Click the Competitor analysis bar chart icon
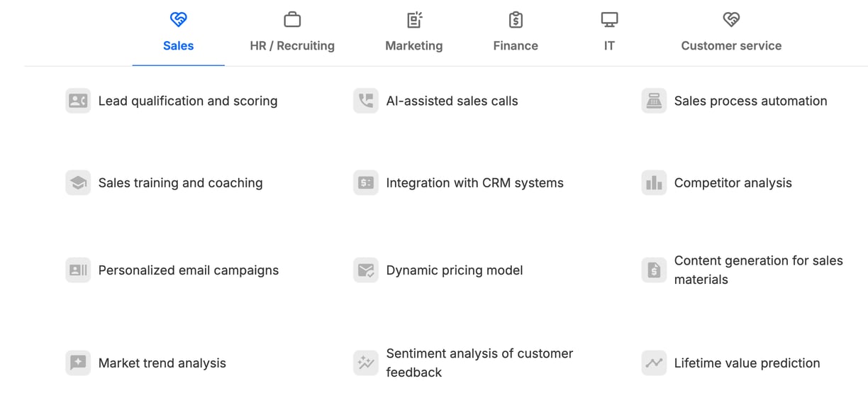Viewport: 868px width, 408px height. tap(654, 183)
